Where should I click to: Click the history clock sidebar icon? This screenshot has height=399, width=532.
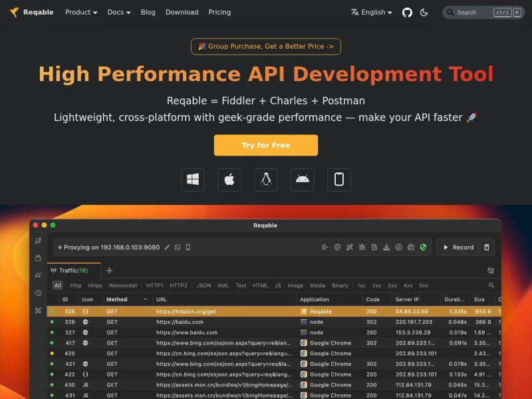pos(38,293)
